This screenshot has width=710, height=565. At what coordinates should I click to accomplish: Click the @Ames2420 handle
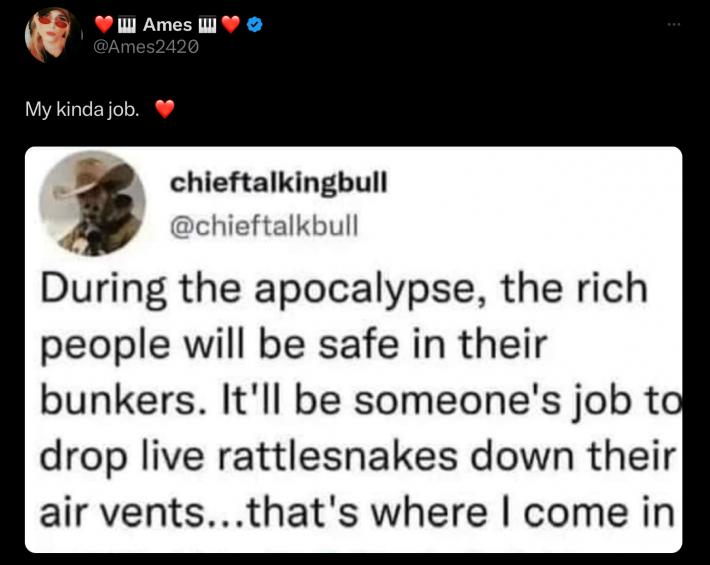(x=145, y=47)
